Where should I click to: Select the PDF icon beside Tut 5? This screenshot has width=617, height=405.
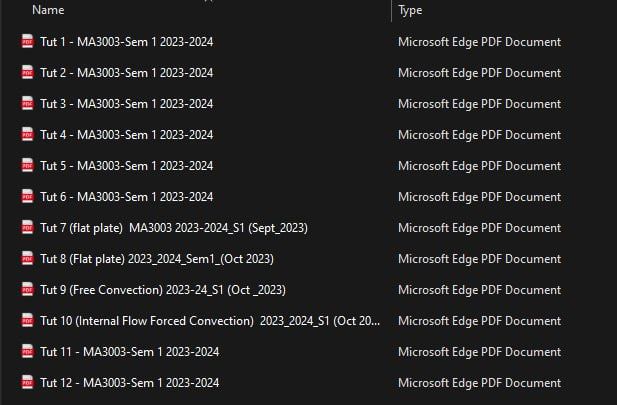coord(28,165)
